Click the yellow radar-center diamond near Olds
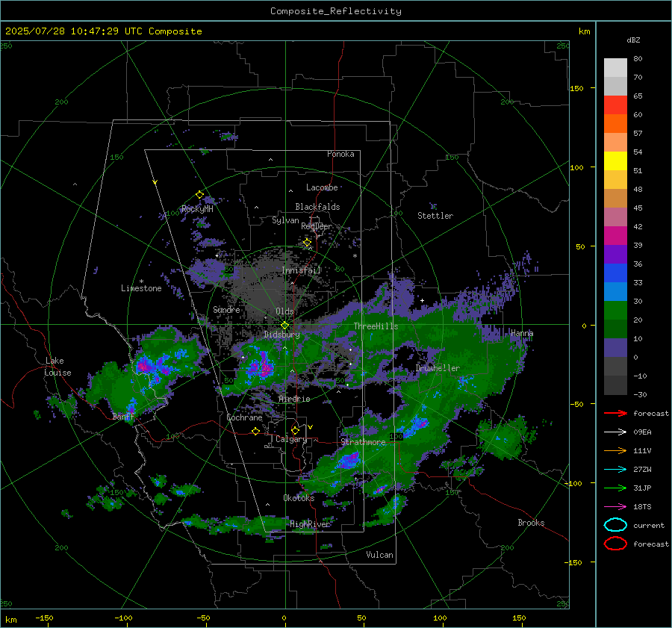The width and height of the screenshot is (672, 628). [284, 326]
